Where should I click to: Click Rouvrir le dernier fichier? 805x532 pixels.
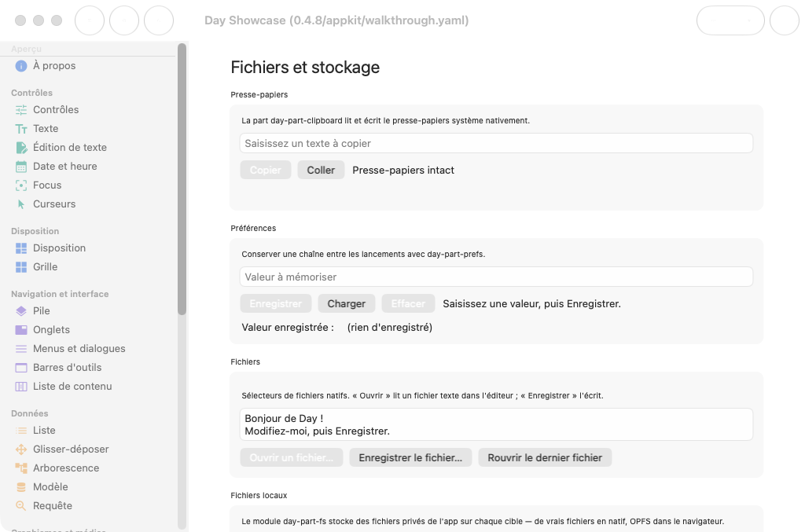pos(545,457)
